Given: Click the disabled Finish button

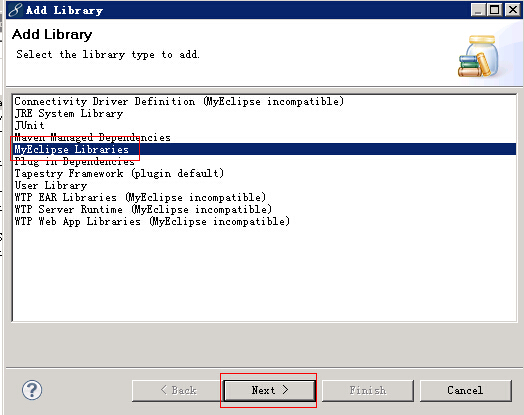Looking at the screenshot, I should click(x=368, y=390).
